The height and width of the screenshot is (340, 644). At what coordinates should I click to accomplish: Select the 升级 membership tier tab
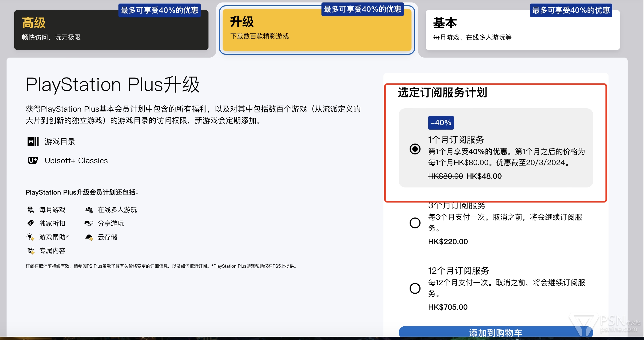click(317, 30)
